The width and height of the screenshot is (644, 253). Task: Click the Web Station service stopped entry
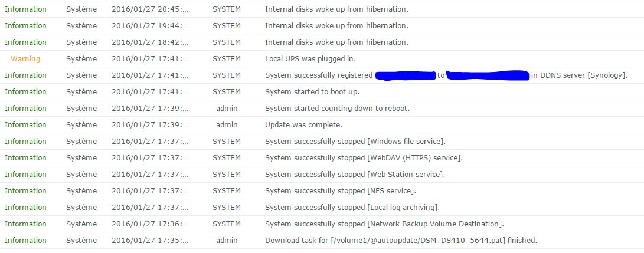pyautogui.click(x=355, y=175)
